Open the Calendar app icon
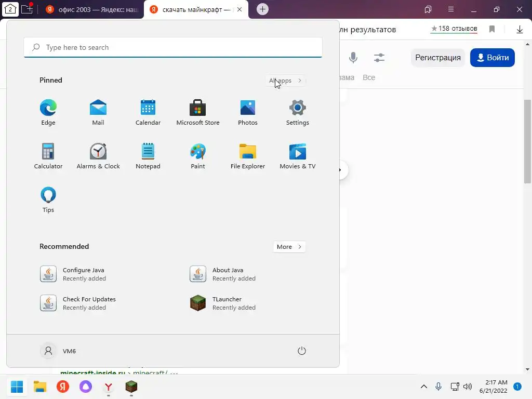This screenshot has width=532, height=399. coord(148,113)
